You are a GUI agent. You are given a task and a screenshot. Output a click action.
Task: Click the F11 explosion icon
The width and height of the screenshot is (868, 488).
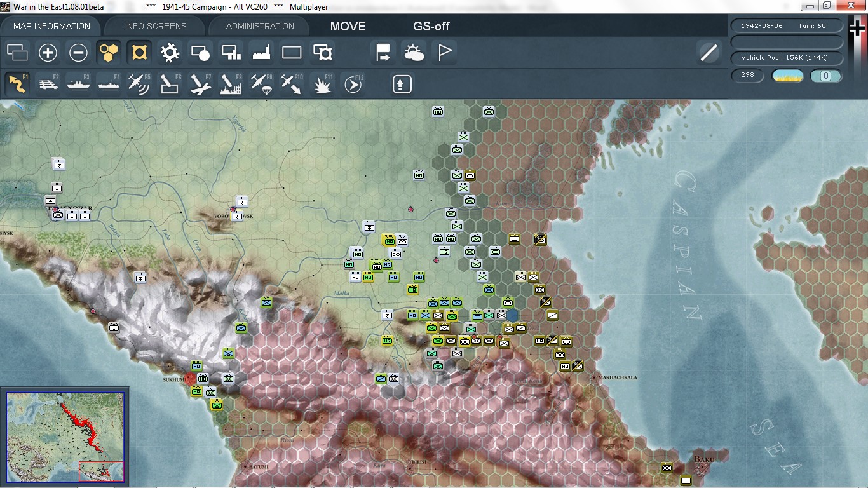[323, 84]
